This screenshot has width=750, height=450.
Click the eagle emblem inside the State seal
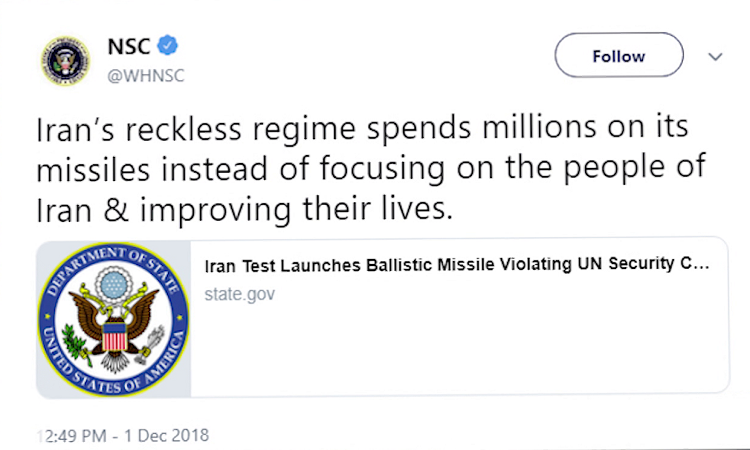[114, 325]
